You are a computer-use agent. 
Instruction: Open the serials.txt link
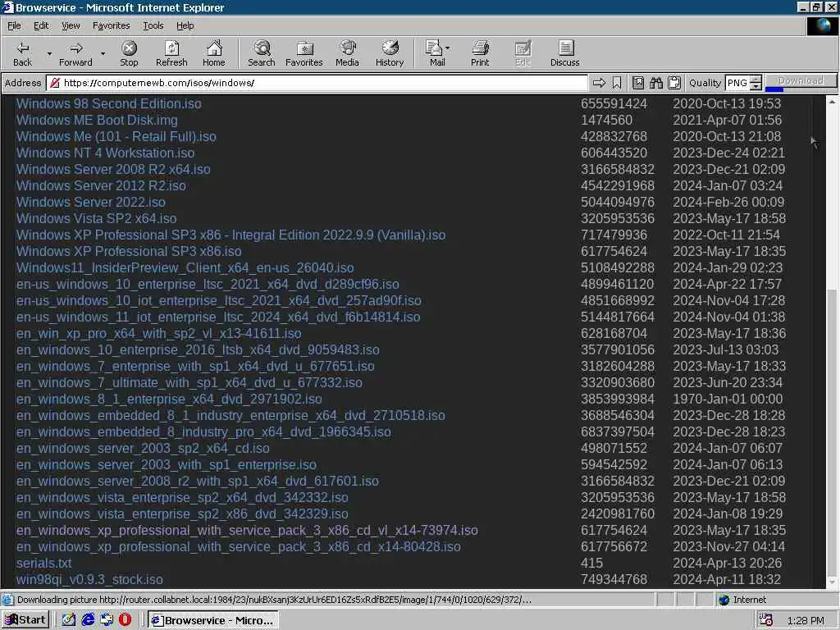coord(44,564)
